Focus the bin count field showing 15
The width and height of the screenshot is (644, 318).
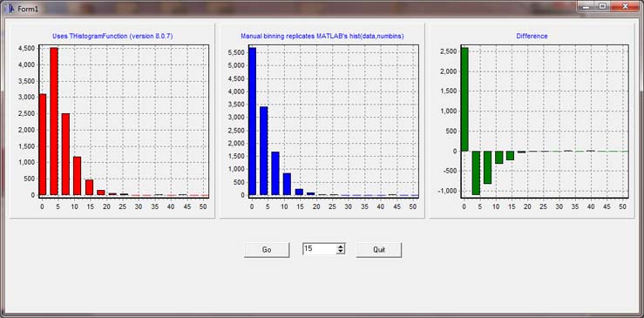(320, 248)
